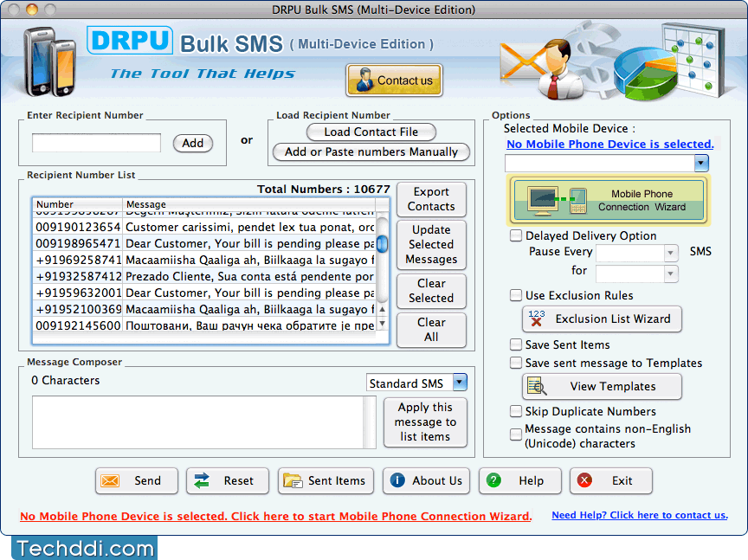Click red link to start Connection Wizard
748x560 pixels.
click(275, 516)
